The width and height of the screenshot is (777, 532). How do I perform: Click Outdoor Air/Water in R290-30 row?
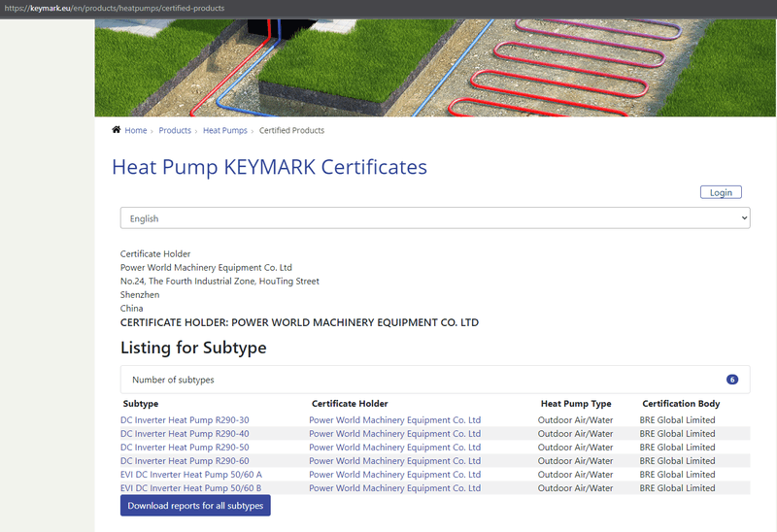point(575,420)
